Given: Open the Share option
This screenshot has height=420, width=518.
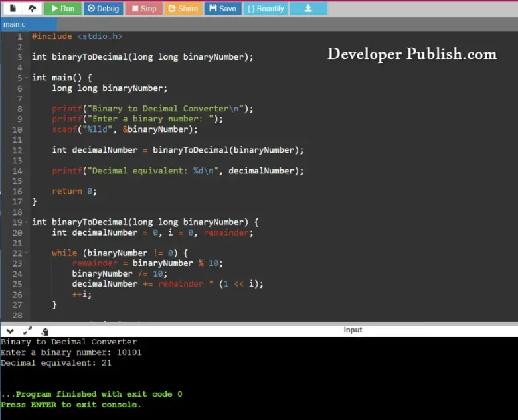Looking at the screenshot, I should tap(183, 9).
